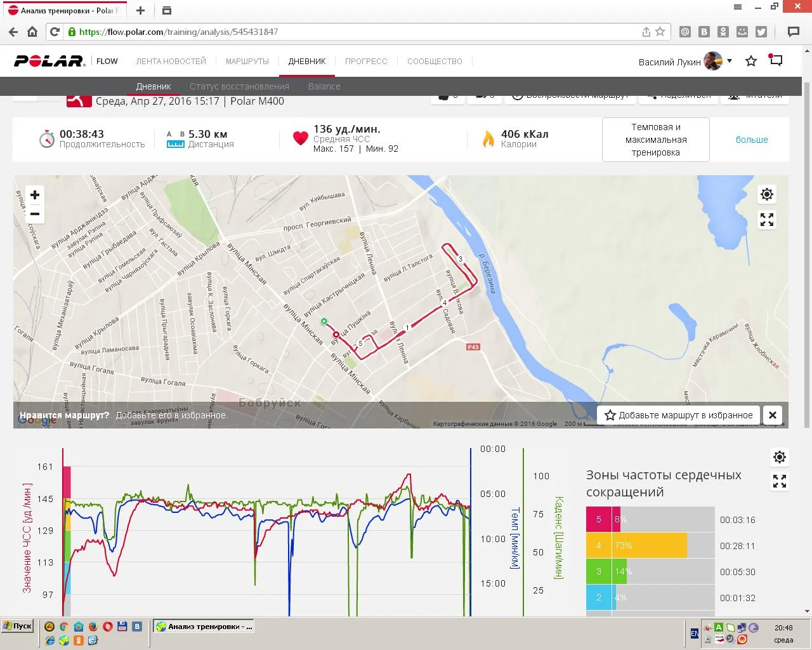Zoom in on the route map
812x650 pixels.
(35, 195)
